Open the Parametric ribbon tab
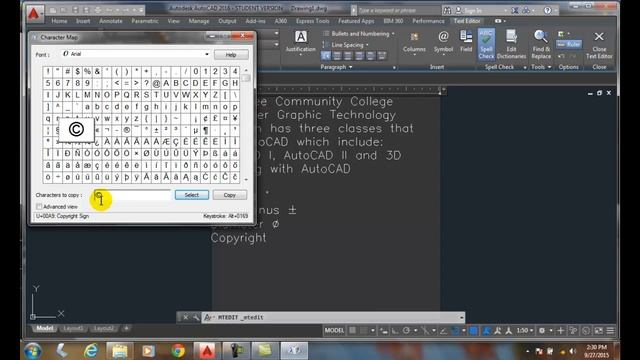This screenshot has height=360, width=640. [145, 21]
